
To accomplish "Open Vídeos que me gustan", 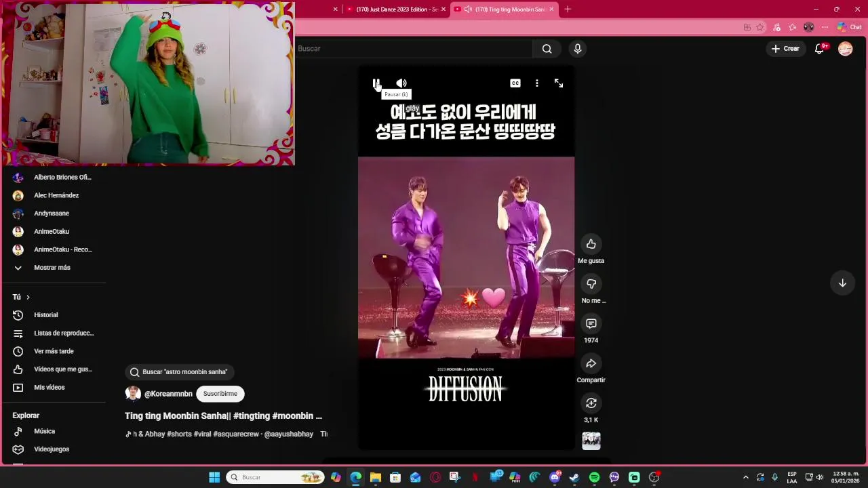I will pyautogui.click(x=54, y=369).
